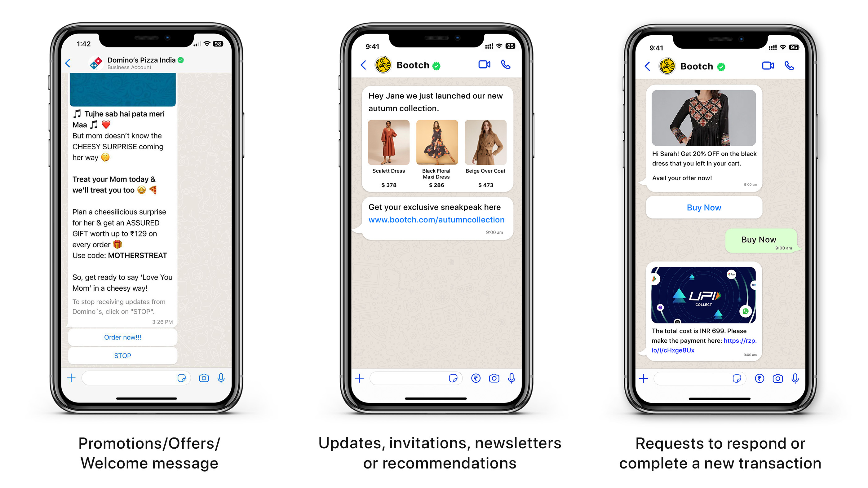Click the Buy Now button in Bootch chat
Screen dimensions: 868x488
click(x=703, y=207)
